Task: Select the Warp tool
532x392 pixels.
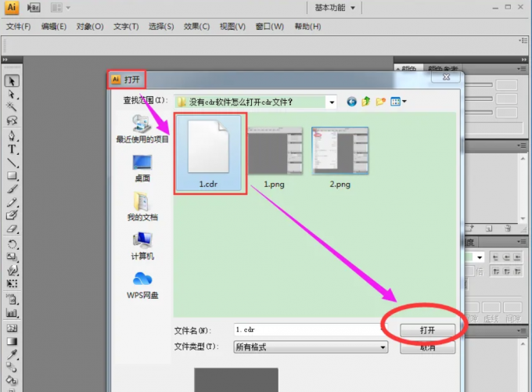Action: (12, 270)
